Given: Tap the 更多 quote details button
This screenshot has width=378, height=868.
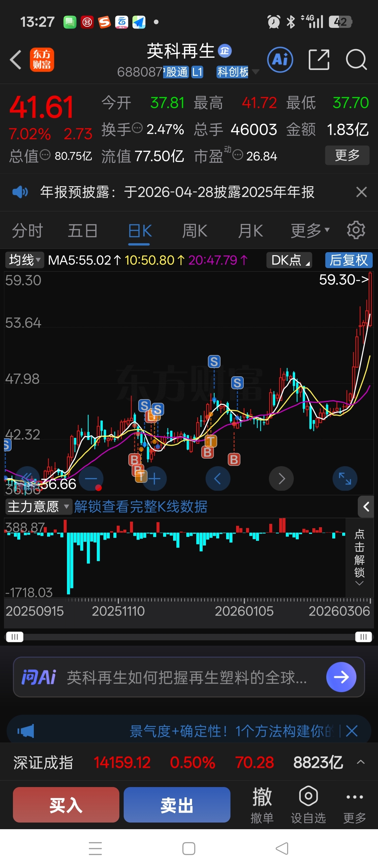Looking at the screenshot, I should pyautogui.click(x=347, y=155).
